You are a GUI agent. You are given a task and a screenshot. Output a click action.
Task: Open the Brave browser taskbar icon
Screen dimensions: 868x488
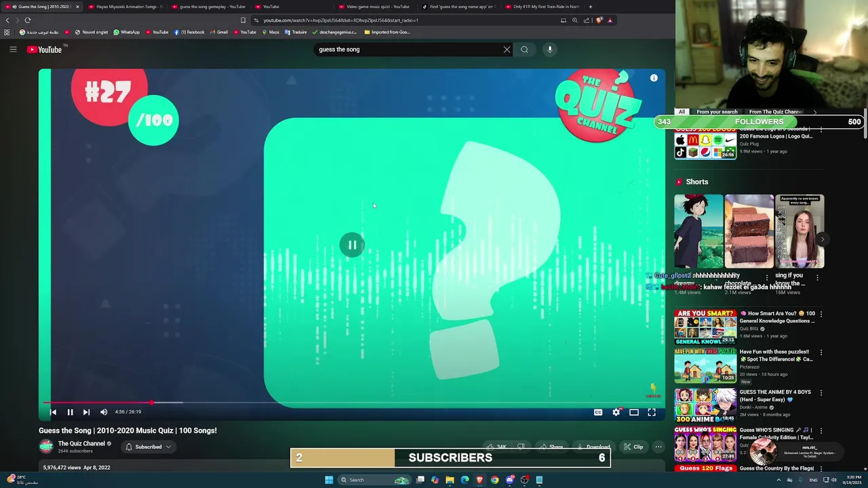tap(479, 480)
